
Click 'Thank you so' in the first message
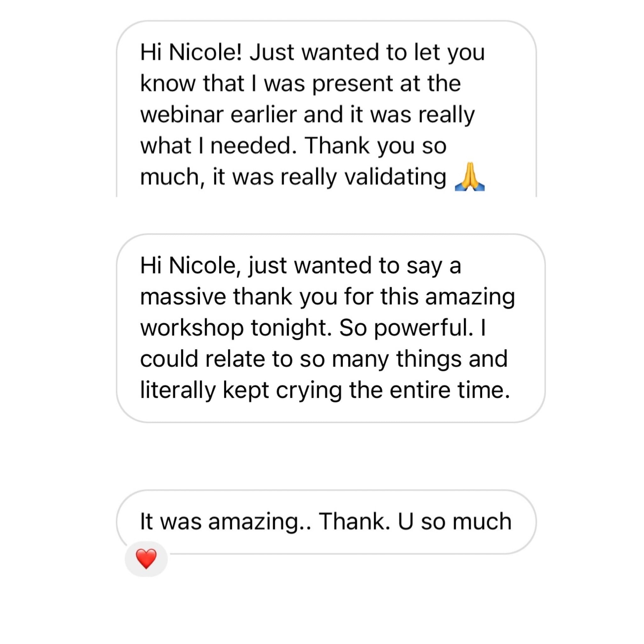coord(375,146)
